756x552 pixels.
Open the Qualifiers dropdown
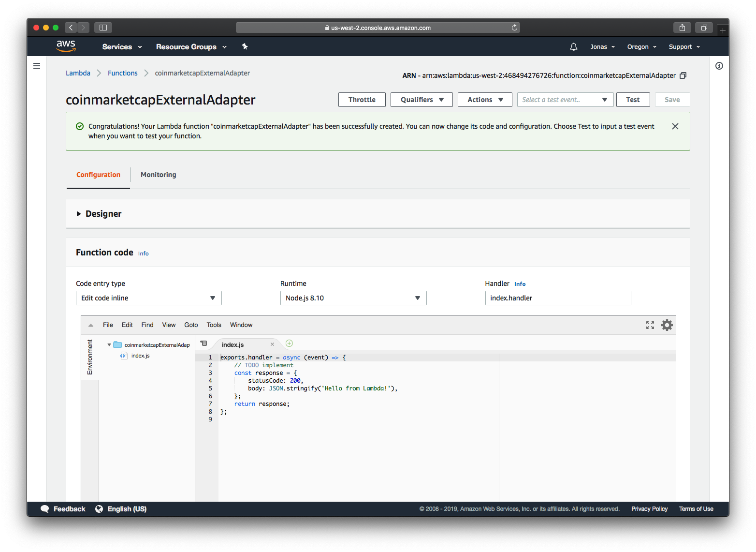[x=422, y=100]
